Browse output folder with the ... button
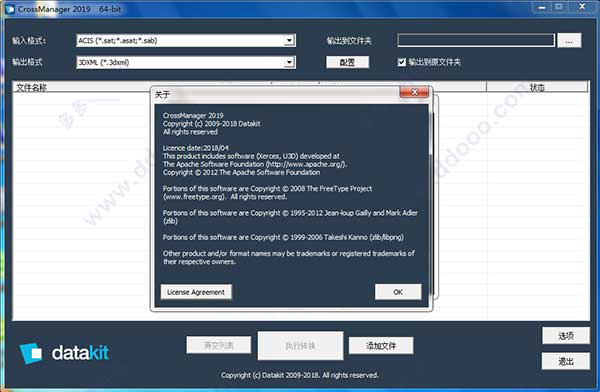 (569, 41)
